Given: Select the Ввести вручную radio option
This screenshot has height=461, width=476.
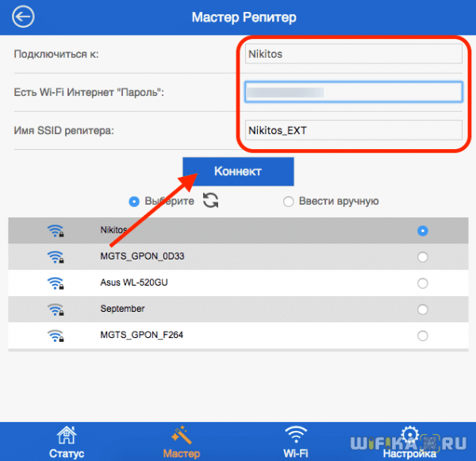Looking at the screenshot, I should [289, 202].
